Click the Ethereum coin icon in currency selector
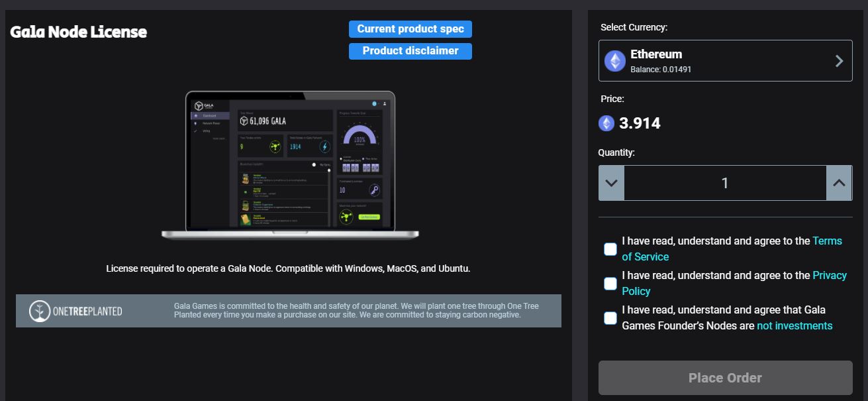This screenshot has height=401, width=868. (x=615, y=61)
